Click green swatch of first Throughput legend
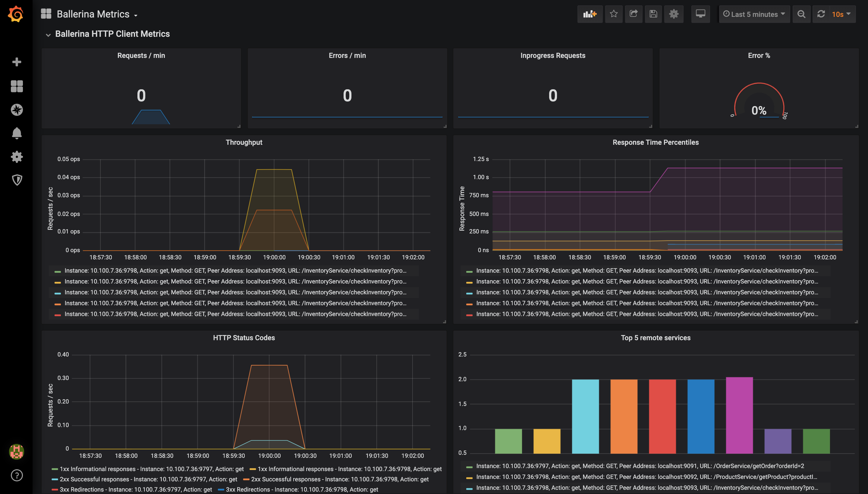868x494 pixels. pyautogui.click(x=58, y=271)
